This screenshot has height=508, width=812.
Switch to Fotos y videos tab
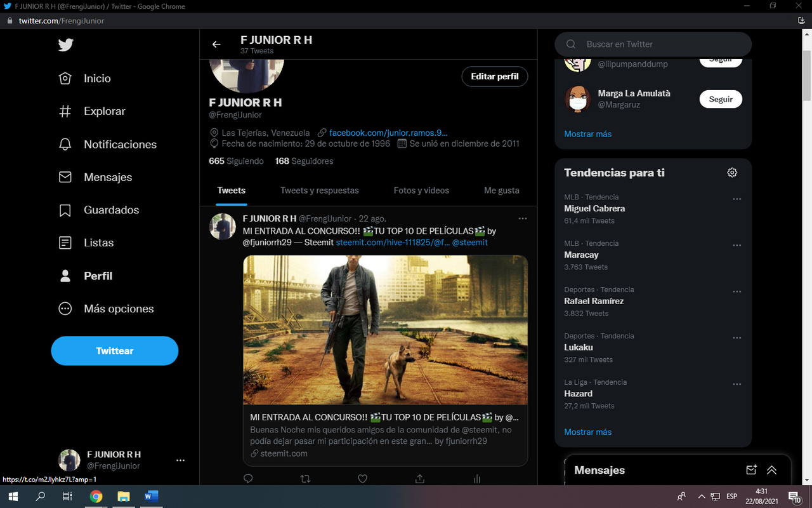(421, 190)
